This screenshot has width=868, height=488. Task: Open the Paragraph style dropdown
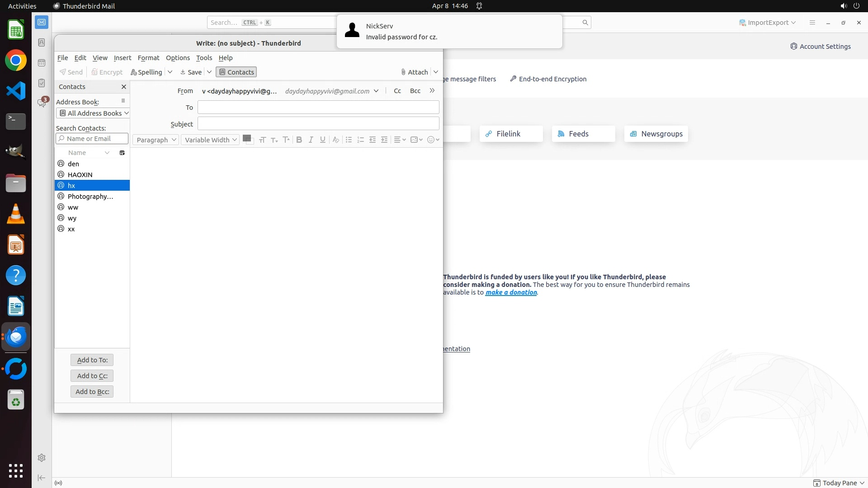coord(156,140)
